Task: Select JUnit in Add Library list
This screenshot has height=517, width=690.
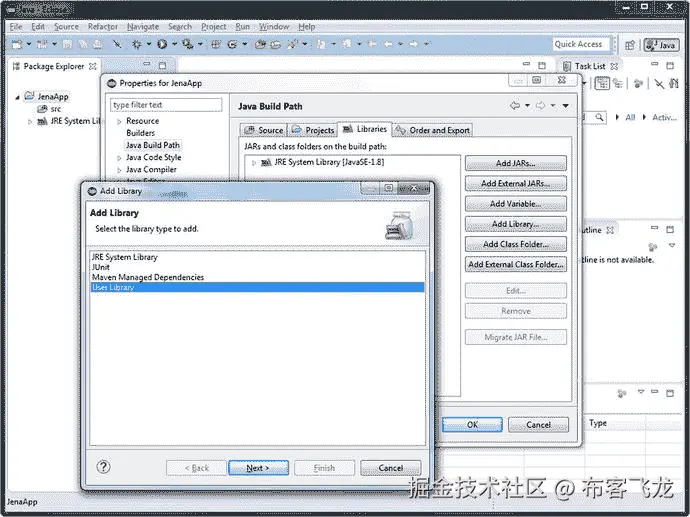Action: pyautogui.click(x=257, y=267)
